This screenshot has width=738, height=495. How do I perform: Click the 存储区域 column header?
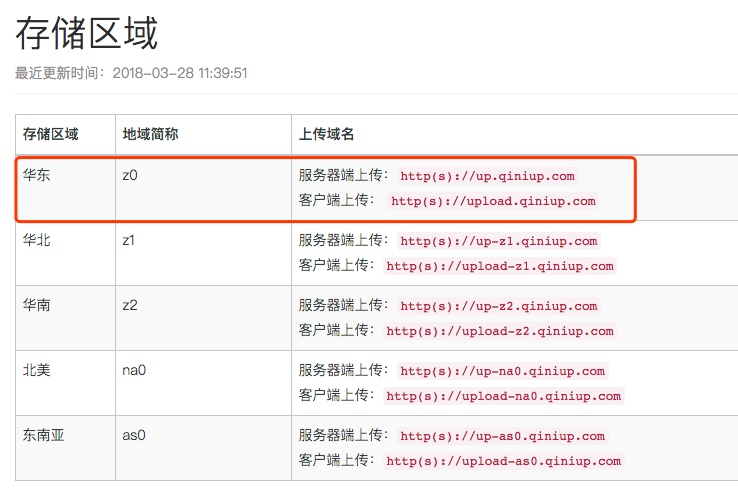click(x=50, y=134)
